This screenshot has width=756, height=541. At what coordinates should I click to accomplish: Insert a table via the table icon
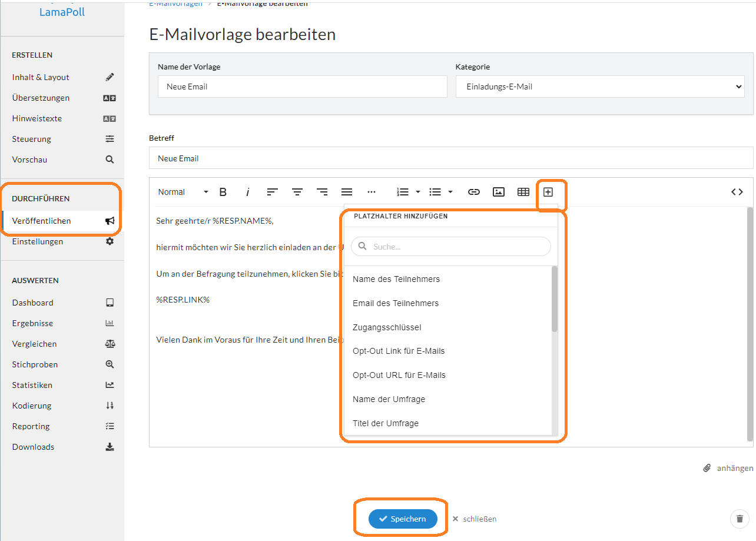(523, 191)
